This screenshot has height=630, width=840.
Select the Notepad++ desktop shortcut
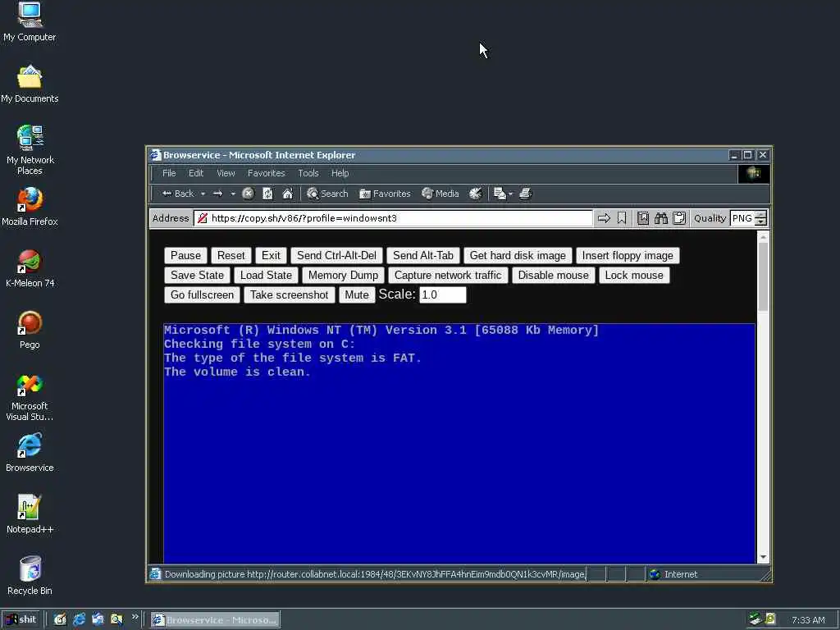coord(30,514)
